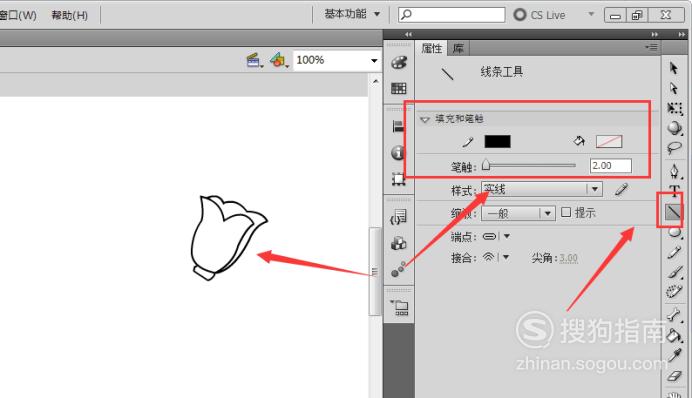Click the flower drawing on stage
This screenshot has width=692, height=398.
coord(229,237)
